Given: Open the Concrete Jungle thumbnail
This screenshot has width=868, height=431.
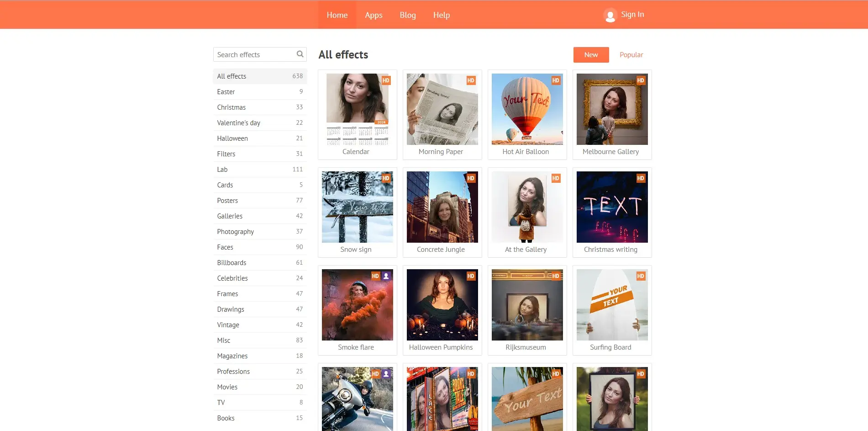Looking at the screenshot, I should click(x=442, y=207).
